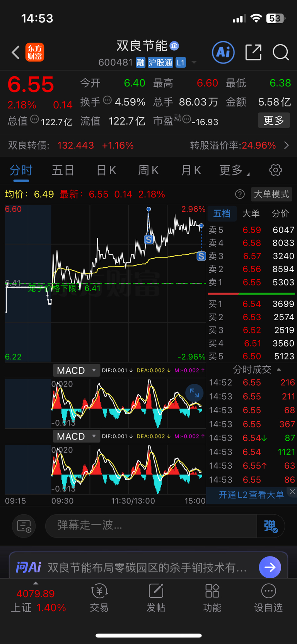
Task: Tap the large 6.55 price
Action: (31, 84)
